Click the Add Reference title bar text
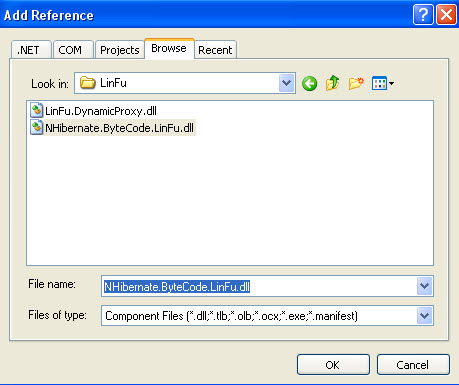459x385 pixels. pyautogui.click(x=49, y=15)
